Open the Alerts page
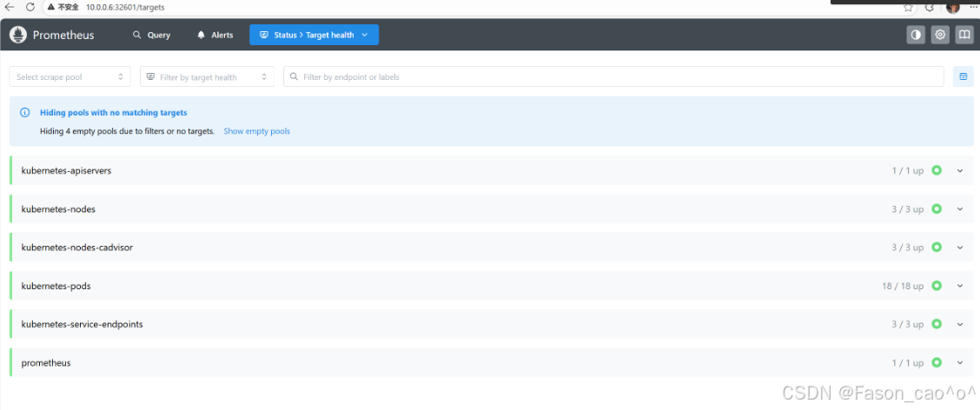 [215, 35]
